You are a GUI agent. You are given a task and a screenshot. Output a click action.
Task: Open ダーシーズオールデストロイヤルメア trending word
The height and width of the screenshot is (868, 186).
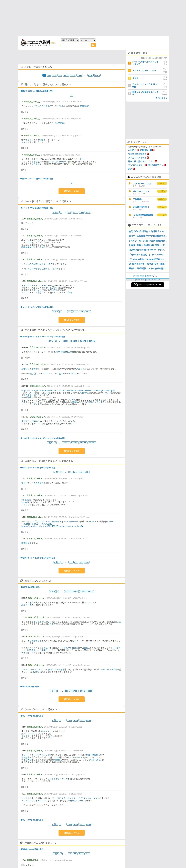click(x=145, y=63)
